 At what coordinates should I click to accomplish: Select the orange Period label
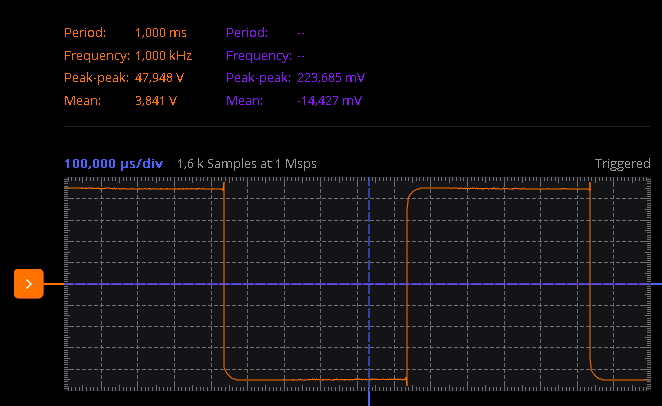84,32
